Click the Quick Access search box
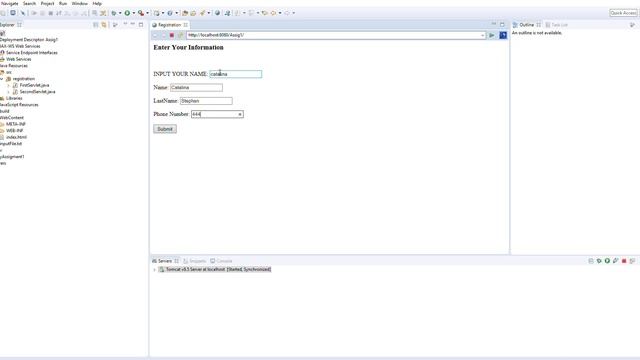640x360 pixels. 623,13
